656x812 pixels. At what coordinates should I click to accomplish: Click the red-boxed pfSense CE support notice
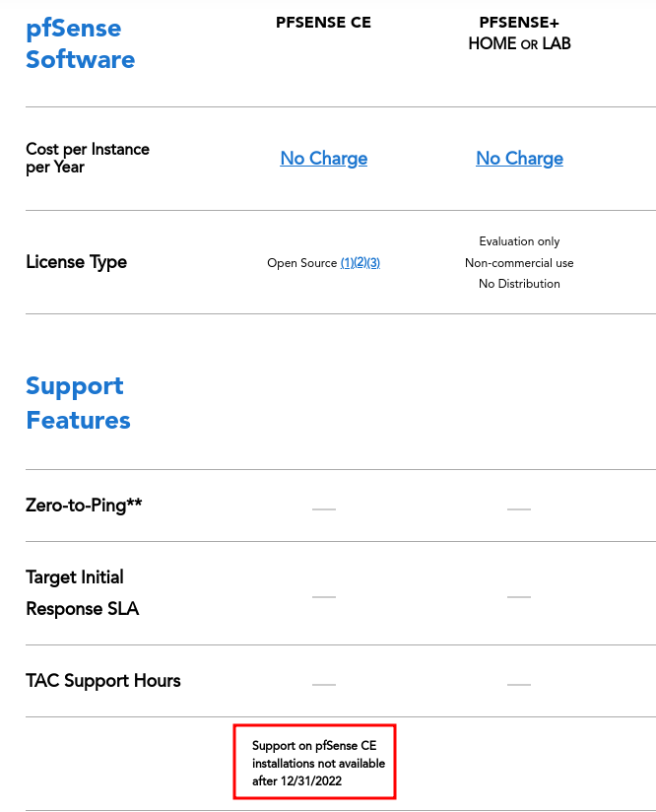pos(315,761)
